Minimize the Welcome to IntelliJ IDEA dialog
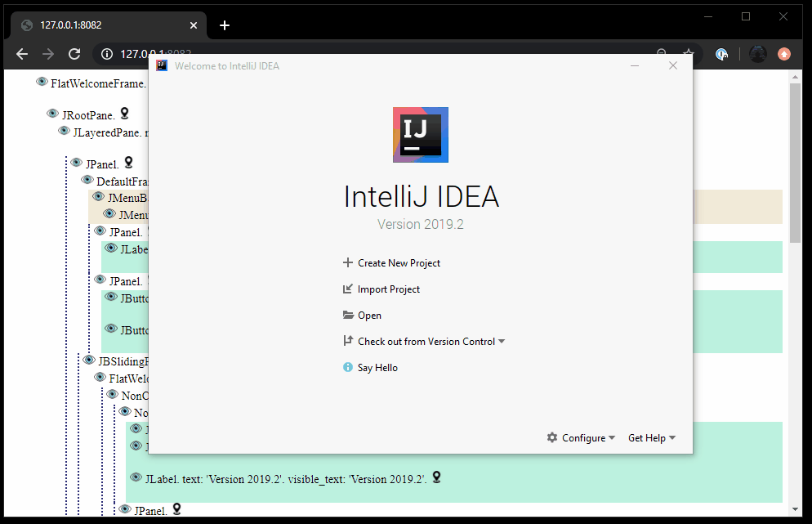 coord(635,65)
